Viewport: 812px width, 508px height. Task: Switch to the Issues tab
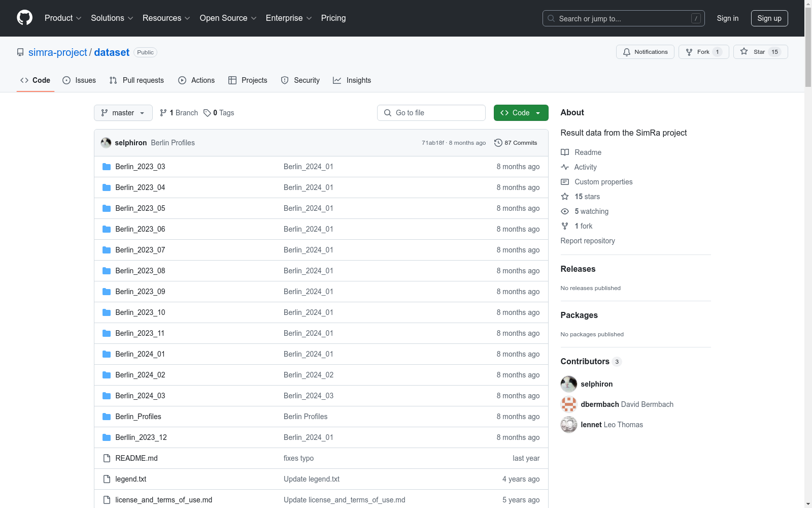(79, 80)
